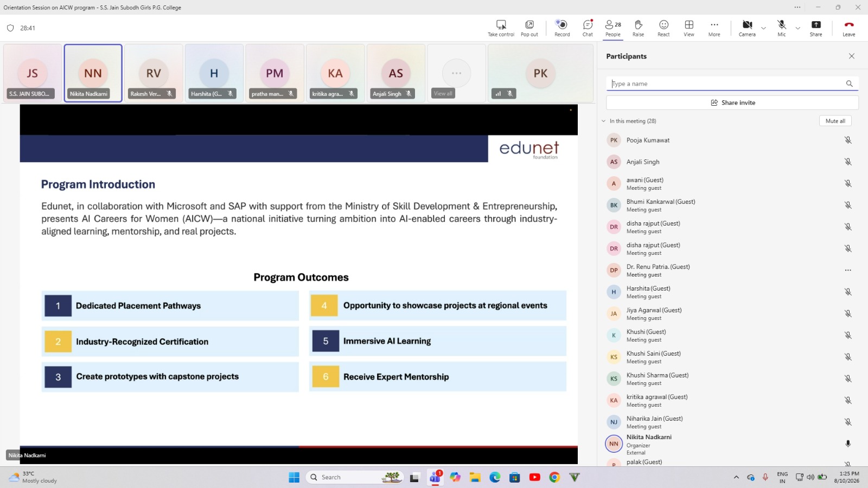Turn on the Camera
Screen dimensions: 868x488
point(747,28)
